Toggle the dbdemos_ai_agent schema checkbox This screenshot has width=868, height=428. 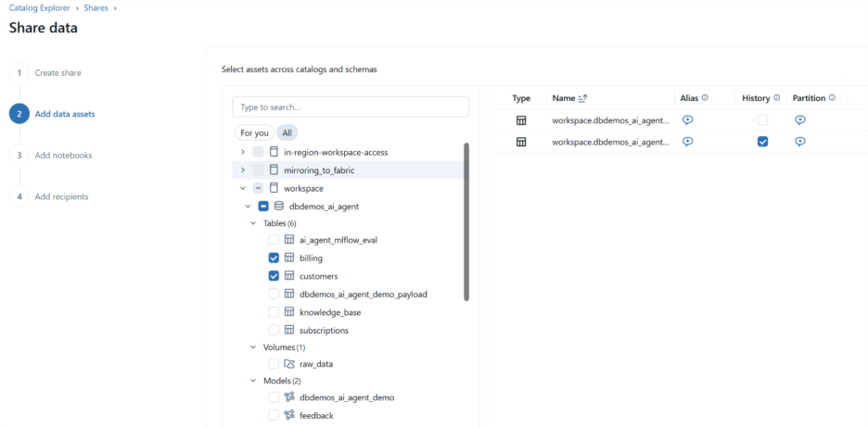click(263, 207)
